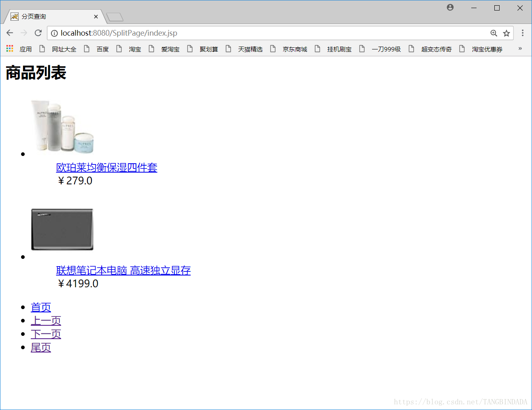Expand the bookmarks overflow chevron
Screen dimensions: 532x410
coord(520,49)
